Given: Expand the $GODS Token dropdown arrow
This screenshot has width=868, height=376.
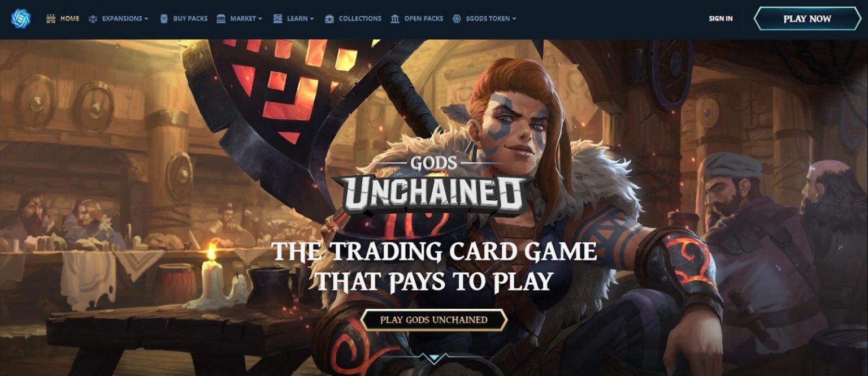Looking at the screenshot, I should [x=514, y=19].
